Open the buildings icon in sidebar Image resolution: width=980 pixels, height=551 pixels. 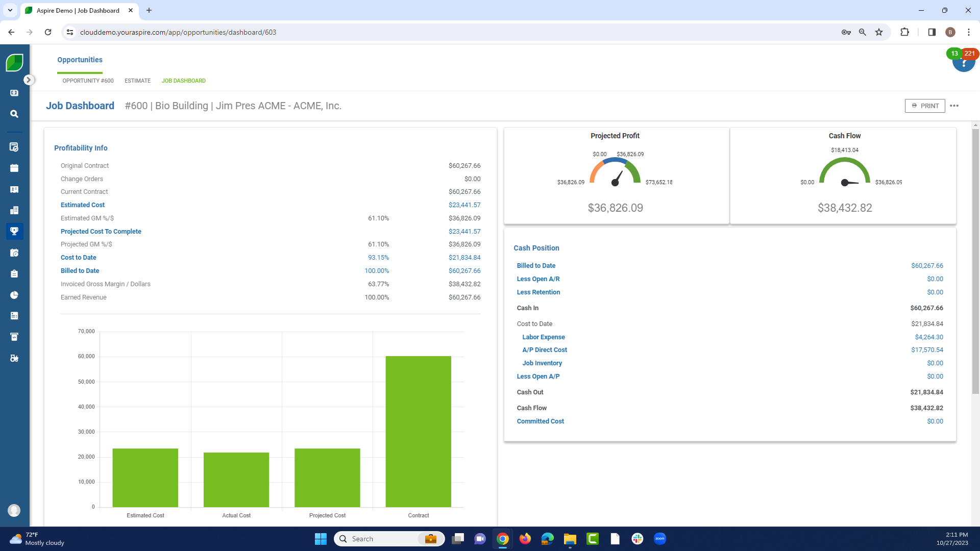[x=14, y=210]
